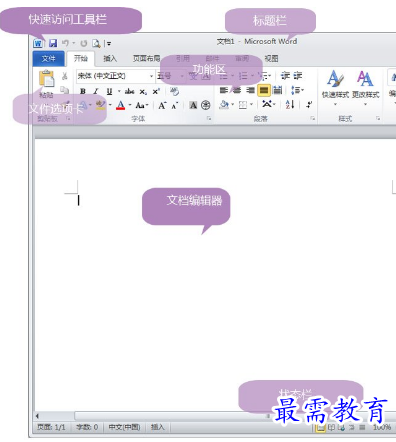Click the horizontal scrollbar left arrow
This screenshot has height=442, width=396.
pos(37,416)
